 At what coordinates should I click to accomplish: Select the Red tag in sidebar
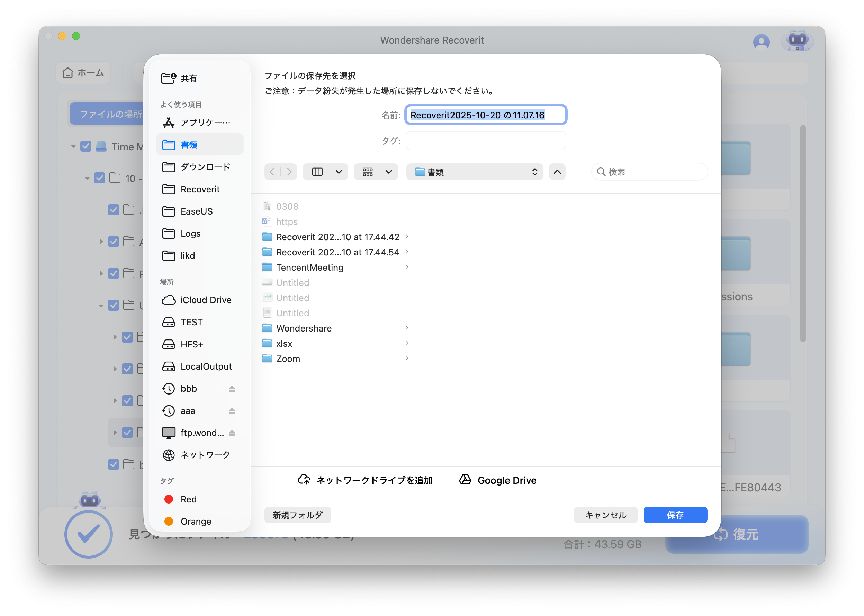pyautogui.click(x=188, y=499)
